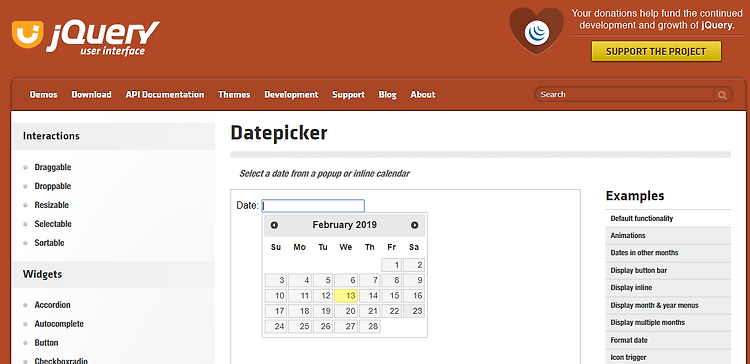Select the Display multiple months example
The width and height of the screenshot is (750, 364).
click(x=668, y=323)
